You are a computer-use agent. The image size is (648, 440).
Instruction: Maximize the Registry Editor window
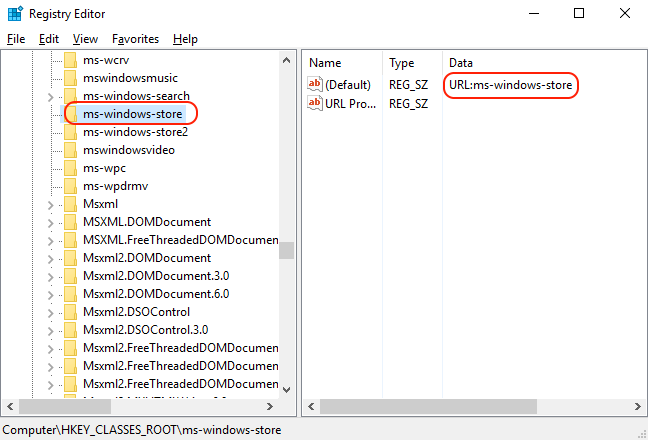(579, 13)
